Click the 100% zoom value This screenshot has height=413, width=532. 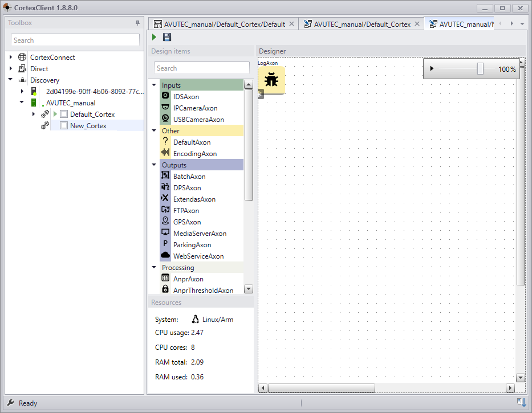(x=507, y=69)
